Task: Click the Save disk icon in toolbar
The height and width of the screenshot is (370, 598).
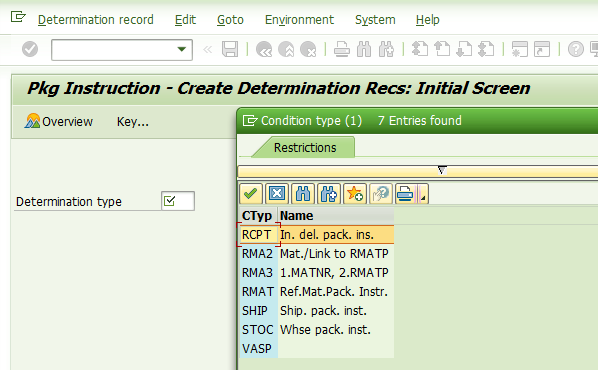Action: click(230, 49)
